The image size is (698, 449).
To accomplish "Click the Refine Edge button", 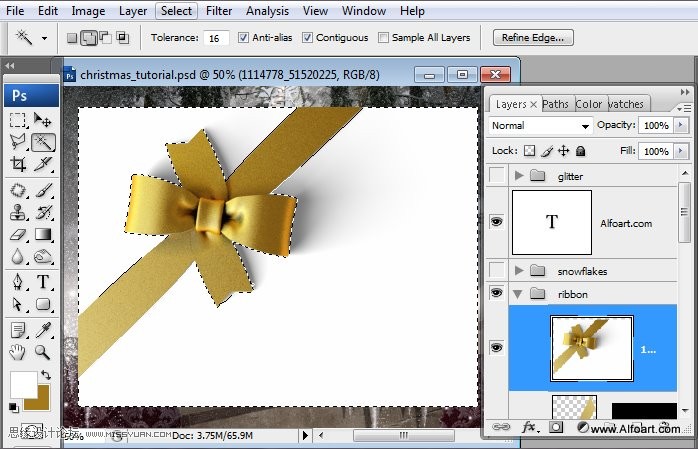I will (x=533, y=38).
